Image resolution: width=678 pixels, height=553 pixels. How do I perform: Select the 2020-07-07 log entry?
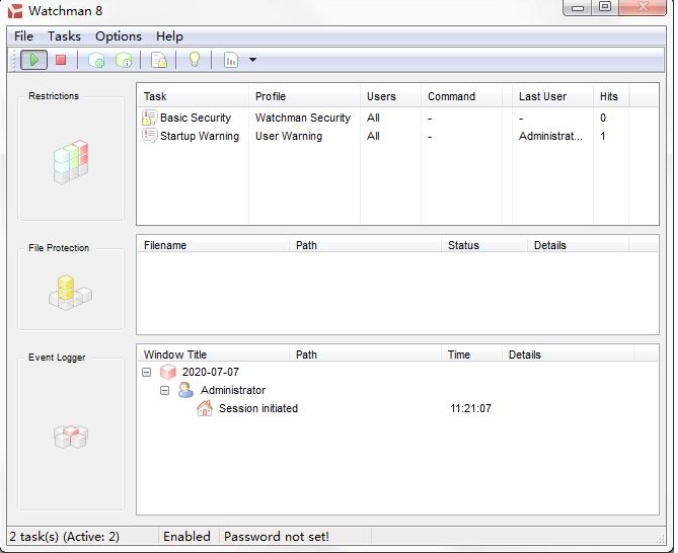210,372
